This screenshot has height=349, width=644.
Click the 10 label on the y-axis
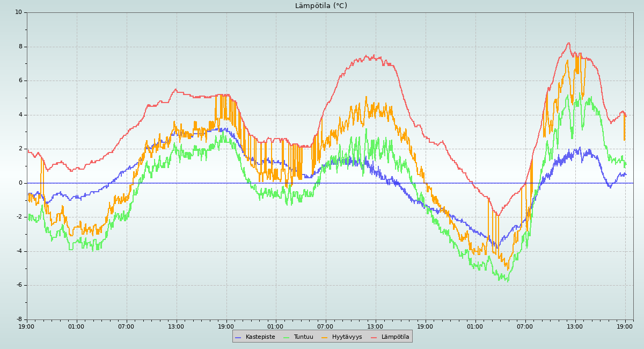coord(19,12)
